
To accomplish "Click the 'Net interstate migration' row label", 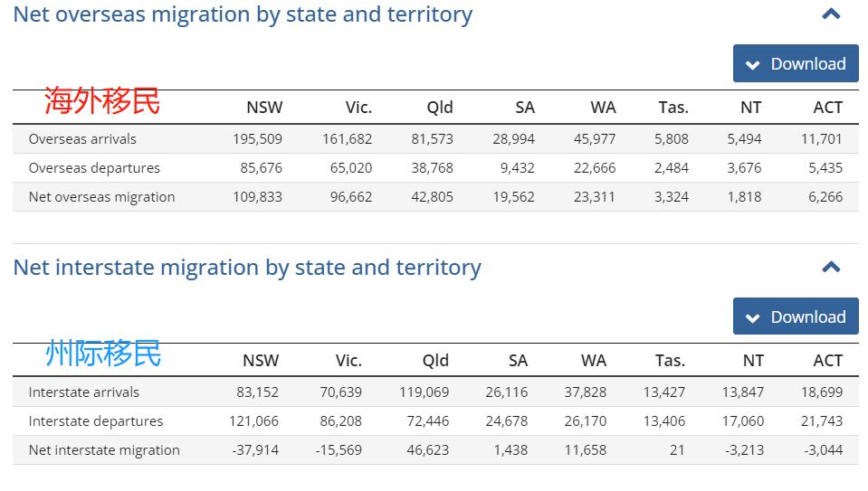I will [x=104, y=450].
